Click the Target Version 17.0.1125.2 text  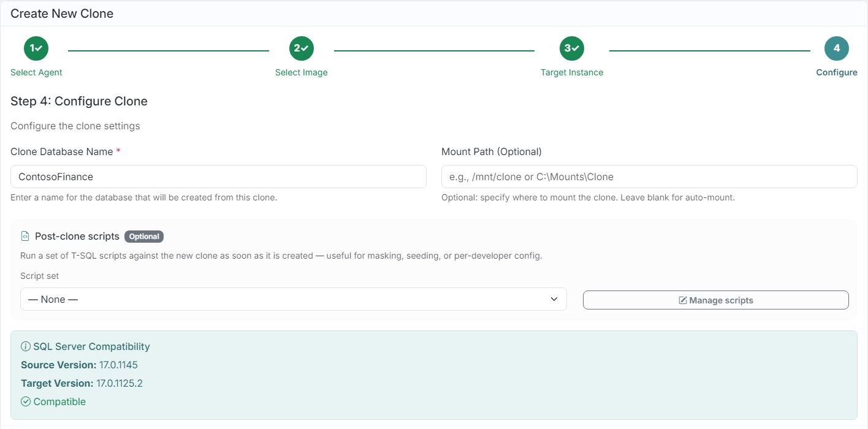[x=82, y=383]
